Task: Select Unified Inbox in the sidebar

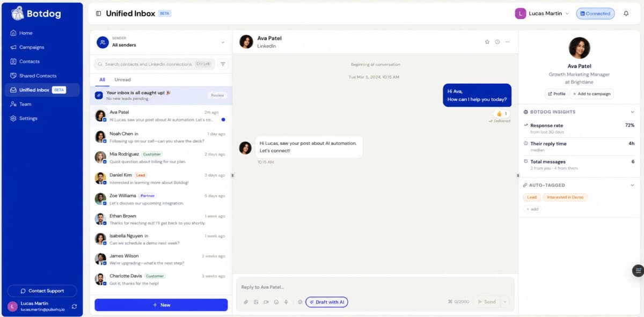Action: coord(42,90)
